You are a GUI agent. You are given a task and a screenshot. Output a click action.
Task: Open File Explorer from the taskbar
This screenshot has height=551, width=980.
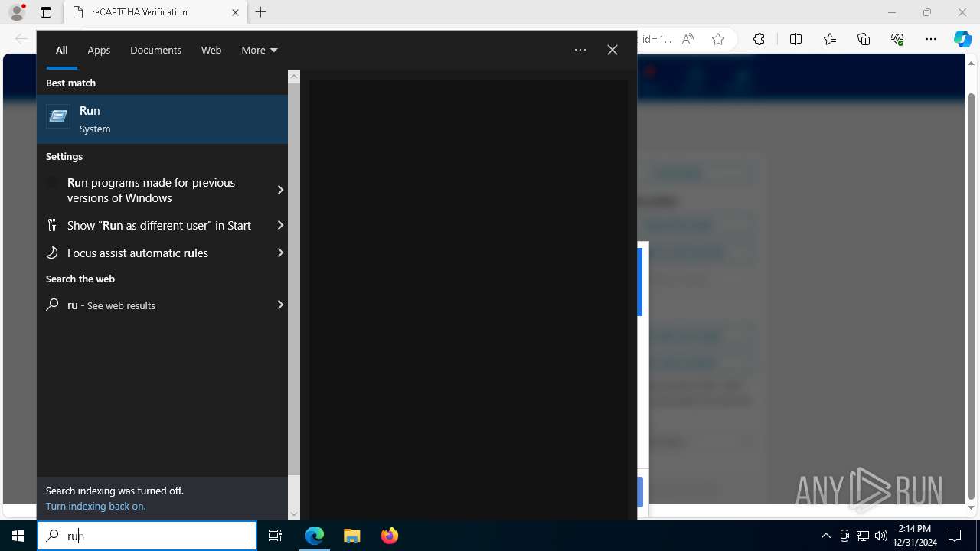tap(352, 536)
